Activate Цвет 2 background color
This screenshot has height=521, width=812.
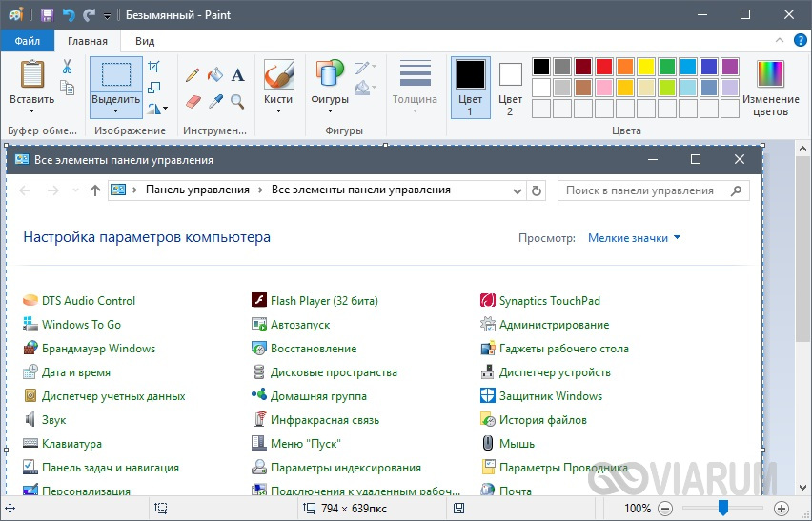[x=510, y=88]
